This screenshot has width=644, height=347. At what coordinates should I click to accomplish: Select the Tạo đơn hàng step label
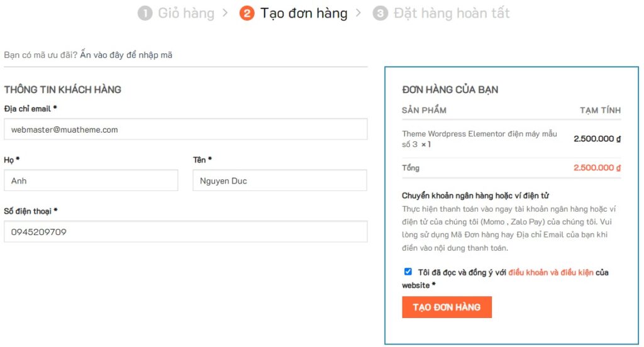(x=304, y=13)
